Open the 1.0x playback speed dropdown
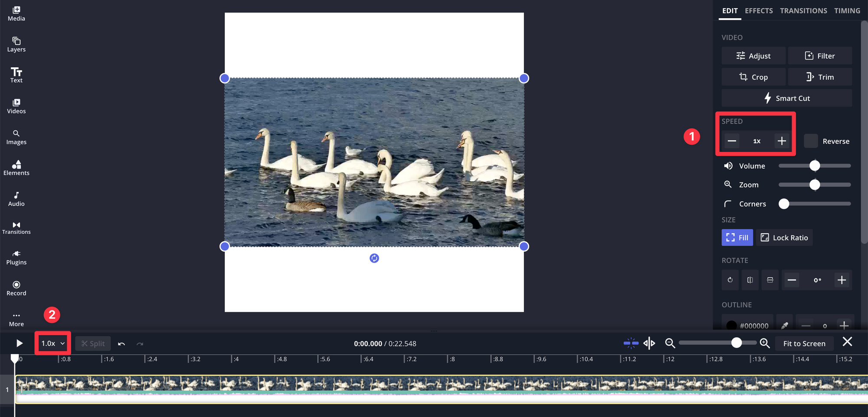The height and width of the screenshot is (417, 868). coord(53,344)
